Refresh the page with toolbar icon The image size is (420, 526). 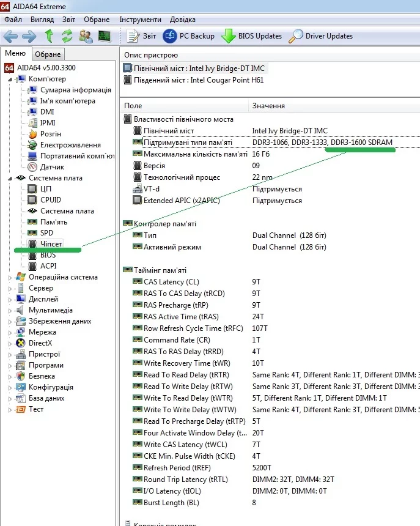67,36
